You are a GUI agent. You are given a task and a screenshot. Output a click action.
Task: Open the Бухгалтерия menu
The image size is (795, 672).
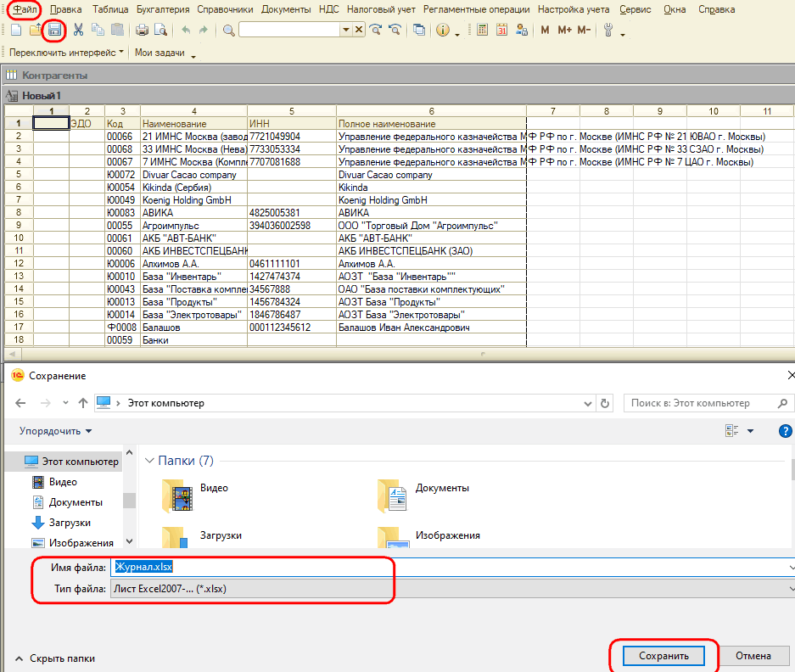[163, 9]
